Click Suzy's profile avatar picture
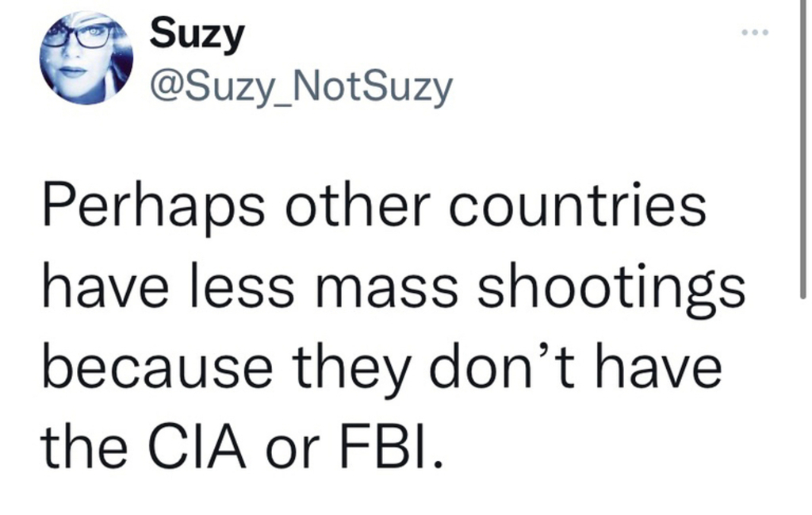 pos(86,58)
